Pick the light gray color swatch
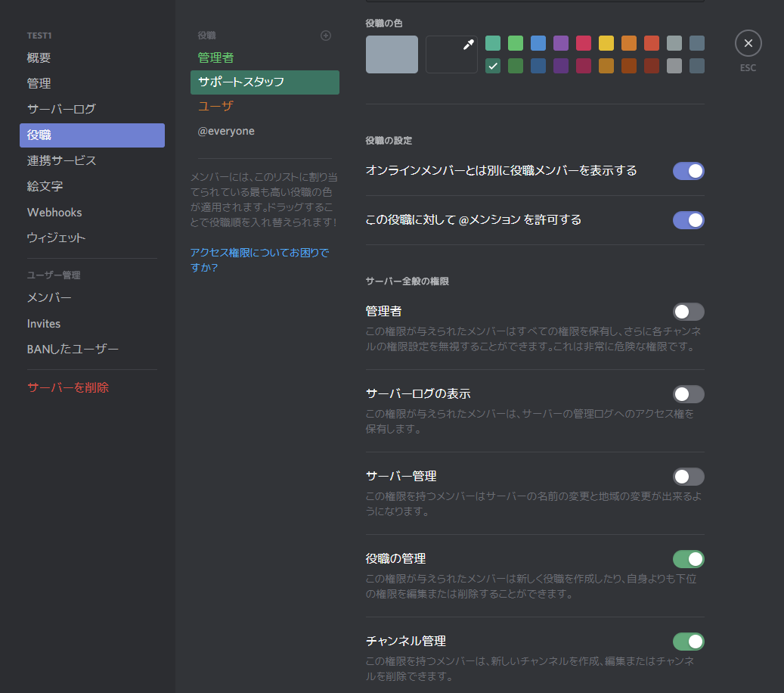The height and width of the screenshot is (693, 784). pos(674,43)
